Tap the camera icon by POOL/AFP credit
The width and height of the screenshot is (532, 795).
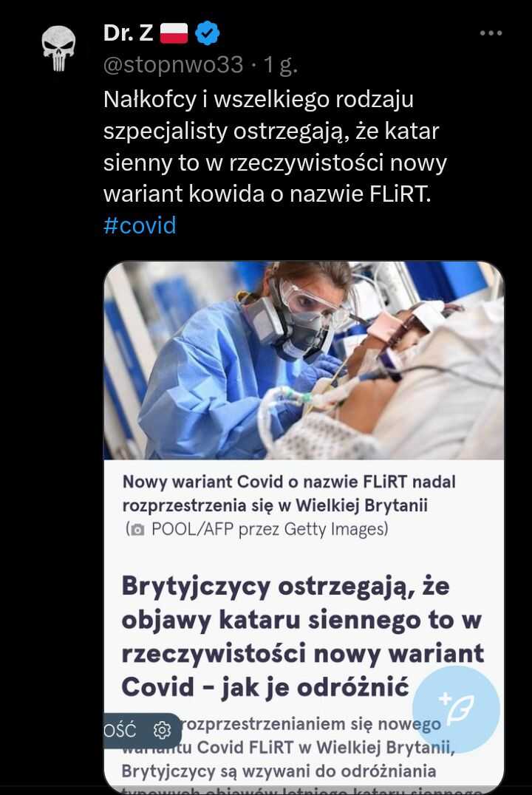click(137, 530)
